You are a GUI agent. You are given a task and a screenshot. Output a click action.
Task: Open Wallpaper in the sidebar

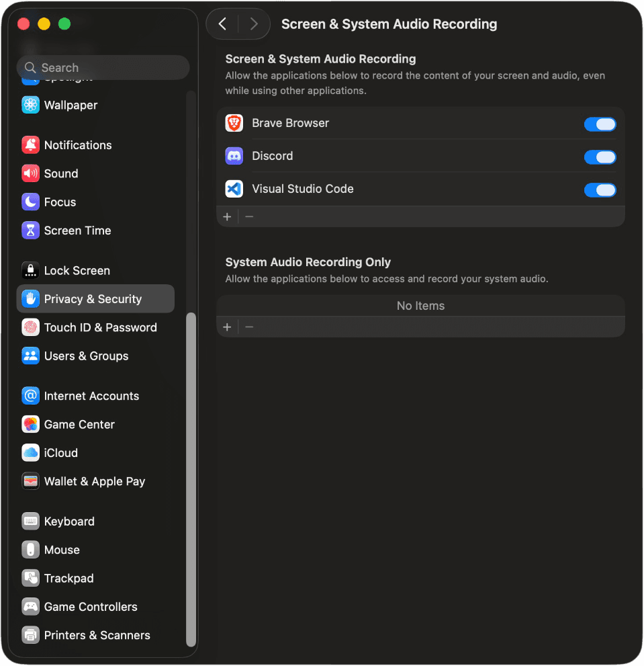95,105
